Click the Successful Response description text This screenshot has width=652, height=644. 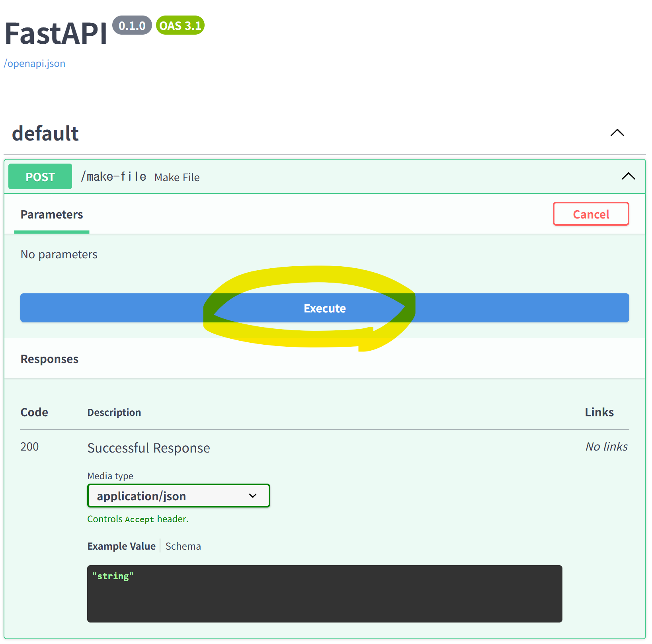pos(148,448)
